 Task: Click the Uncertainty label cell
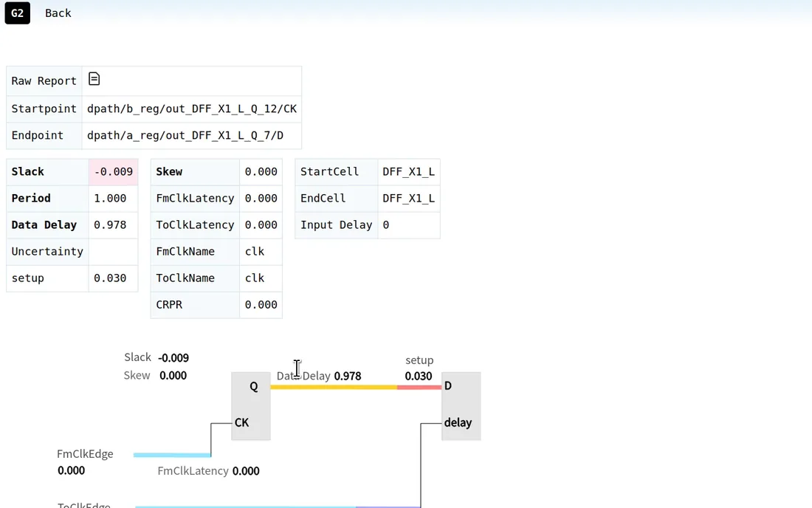click(x=47, y=252)
